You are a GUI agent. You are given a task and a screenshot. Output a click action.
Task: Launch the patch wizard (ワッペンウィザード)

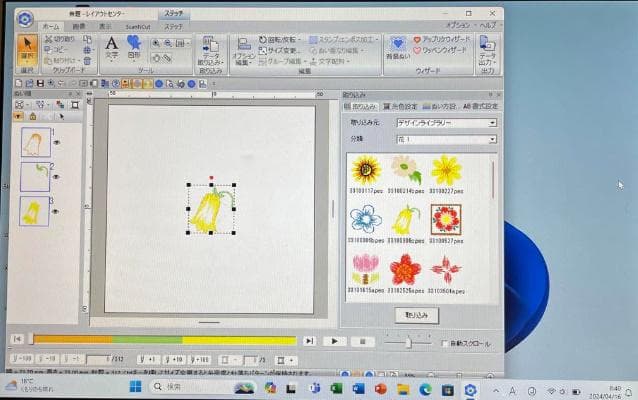[x=439, y=50]
